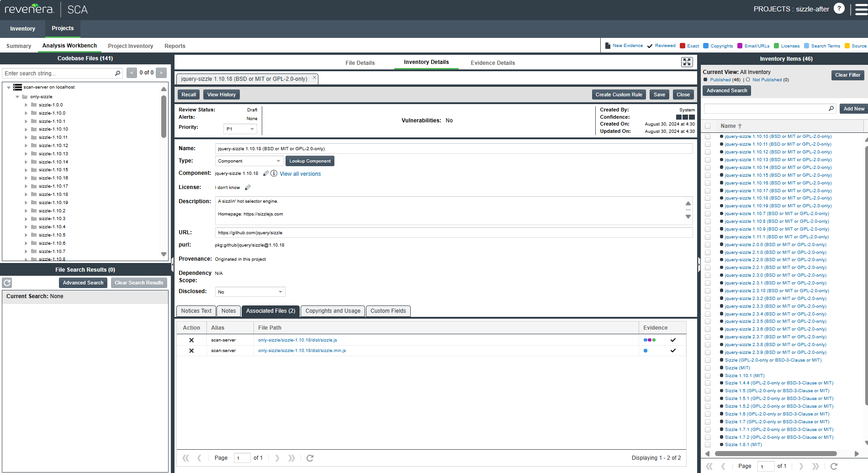Click the component info icon
Viewport: 868px width, 473px height.
point(274,173)
